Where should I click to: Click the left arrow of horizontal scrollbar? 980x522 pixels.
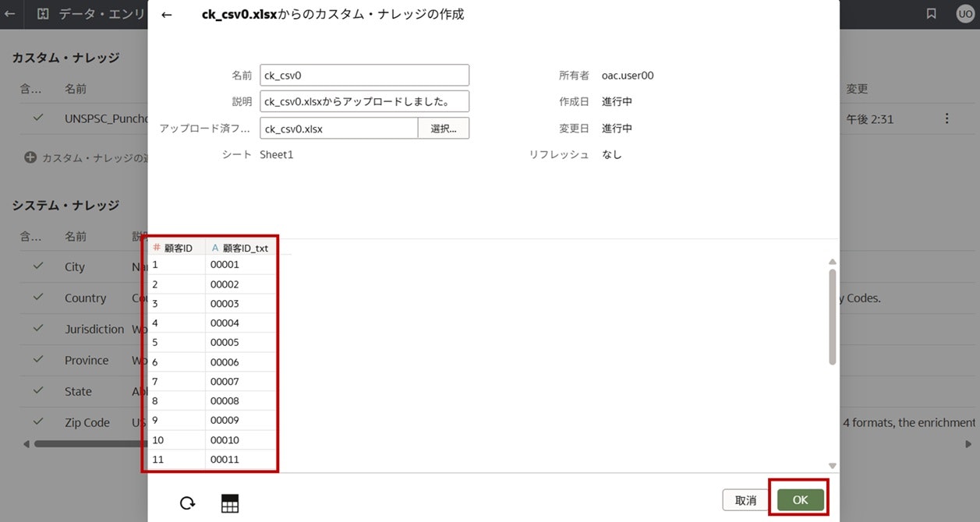pyautogui.click(x=27, y=443)
